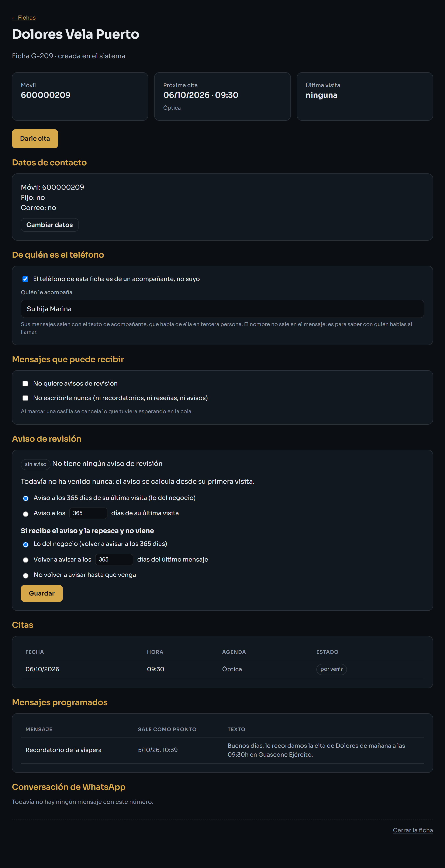
Task: Choose the Volver a avisar a los radio
Action: [25, 560]
